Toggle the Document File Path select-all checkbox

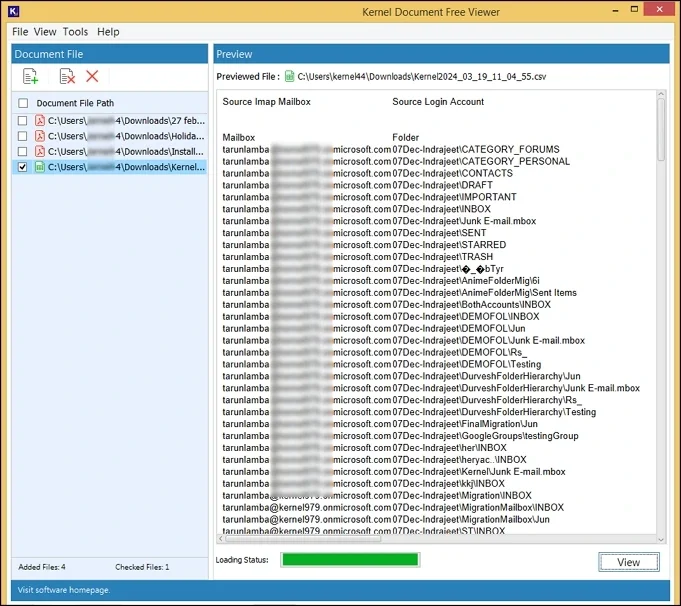tap(23, 103)
